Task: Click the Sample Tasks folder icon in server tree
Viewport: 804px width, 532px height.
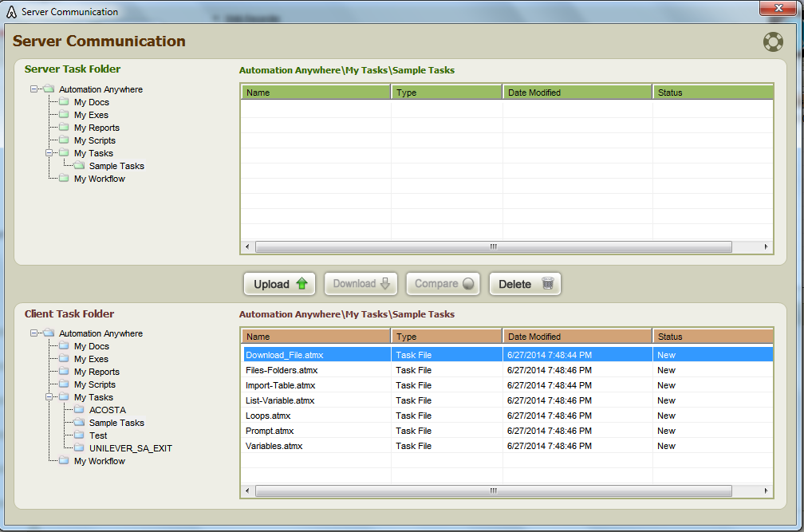Action: click(78, 165)
